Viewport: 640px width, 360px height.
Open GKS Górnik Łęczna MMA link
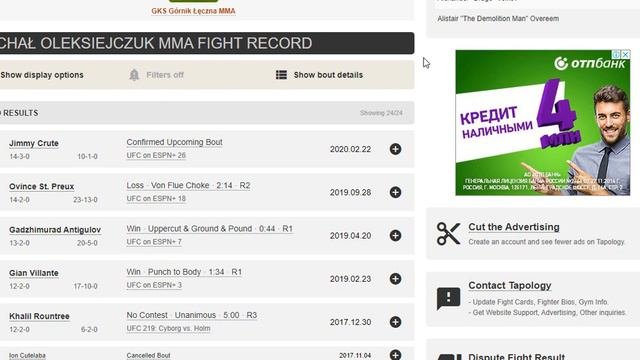193,11
